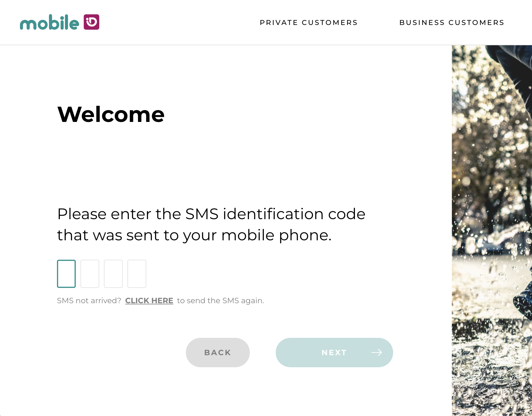This screenshot has width=532, height=416.
Task: Go back using the BACK button
Action: pos(218,352)
